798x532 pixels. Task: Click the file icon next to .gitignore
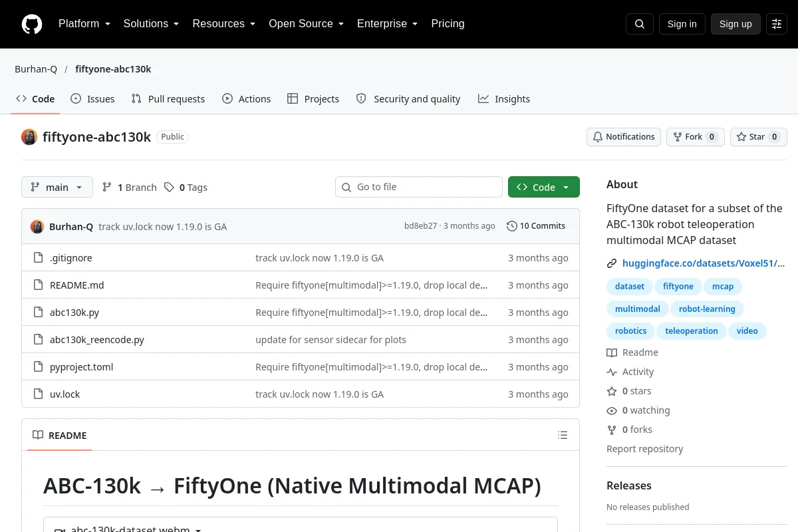tap(38, 258)
